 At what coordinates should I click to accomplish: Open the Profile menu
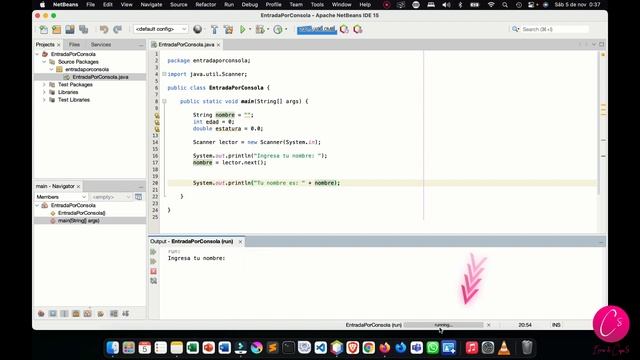click(273, 4)
